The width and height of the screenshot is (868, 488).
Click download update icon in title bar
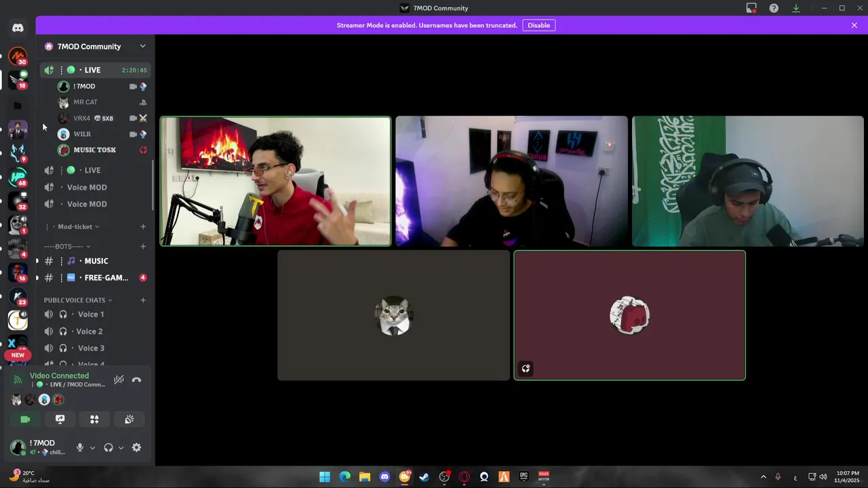coord(796,8)
